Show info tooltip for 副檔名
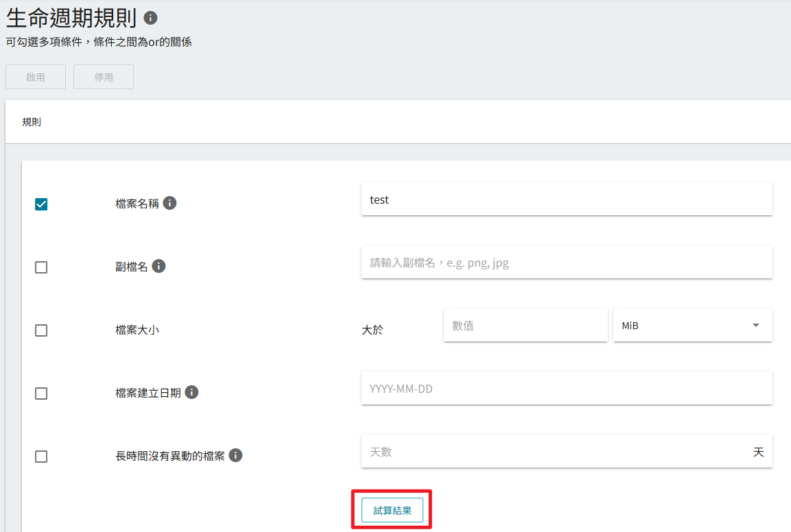 [x=158, y=266]
